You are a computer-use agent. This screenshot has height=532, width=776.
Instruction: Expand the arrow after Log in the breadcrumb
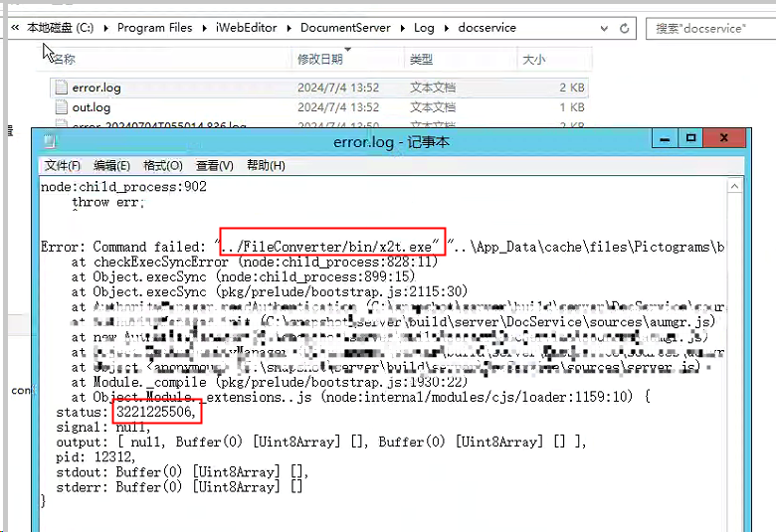click(x=447, y=28)
